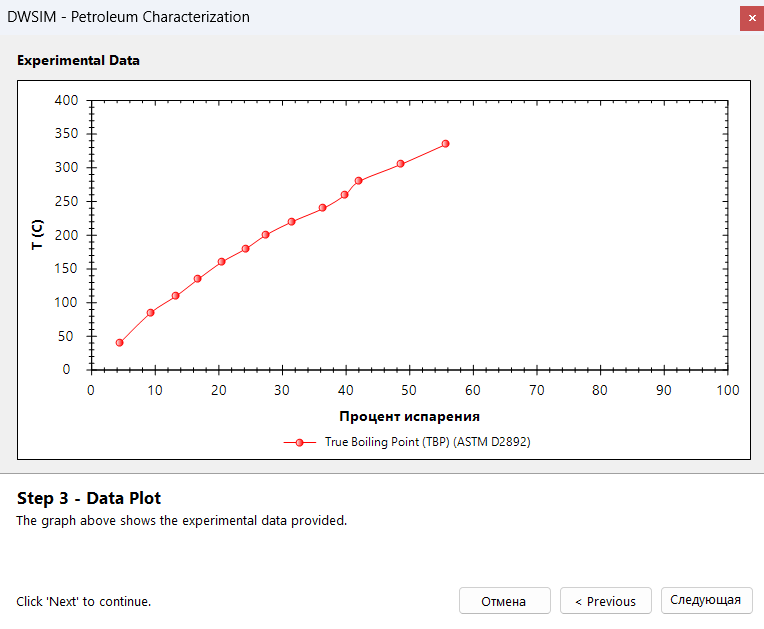764x629 pixels.
Task: Click the Experimental Data heading
Action: tap(78, 60)
